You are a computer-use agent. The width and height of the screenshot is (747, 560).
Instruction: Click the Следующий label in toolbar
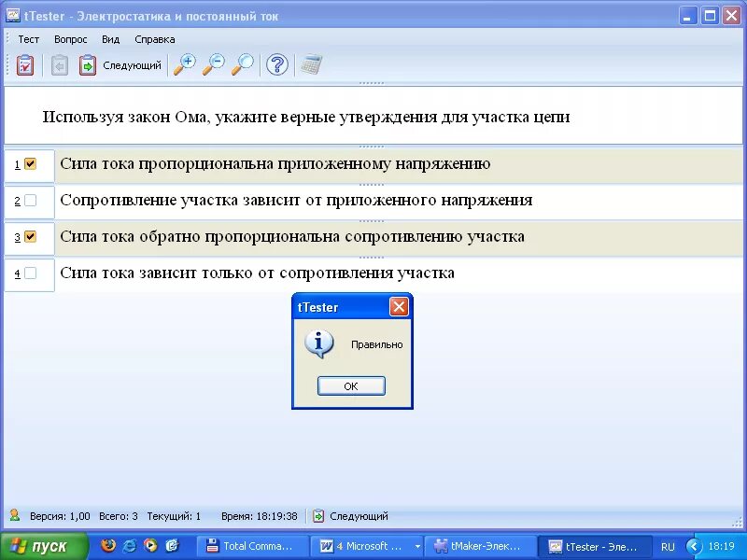(132, 65)
